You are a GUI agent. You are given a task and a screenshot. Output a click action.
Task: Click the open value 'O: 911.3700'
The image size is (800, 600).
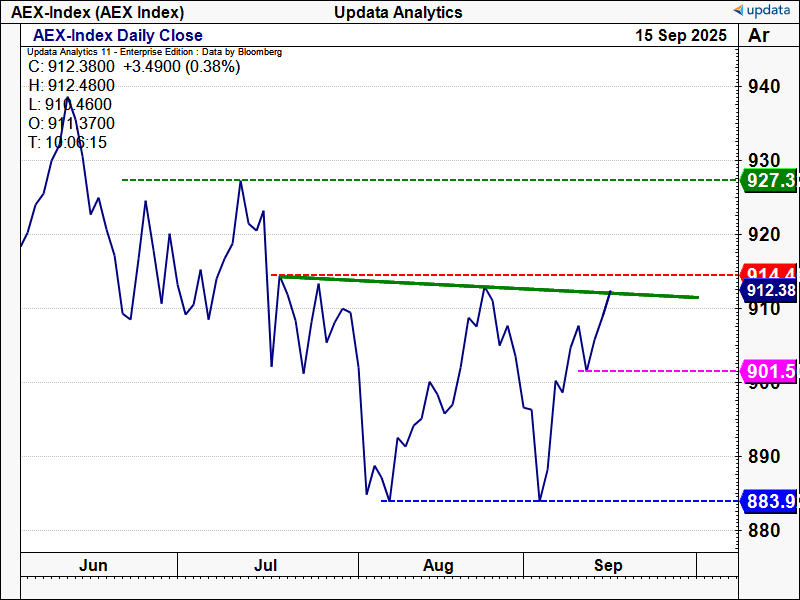coord(71,123)
